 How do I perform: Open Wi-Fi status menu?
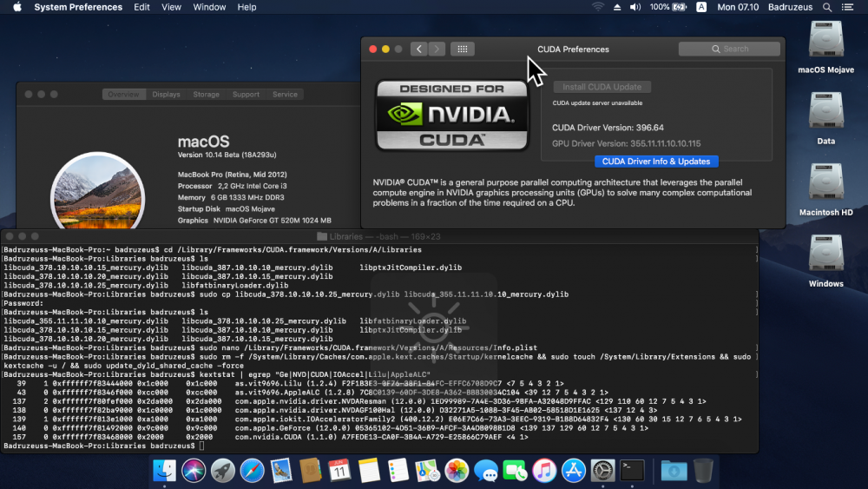coord(598,7)
